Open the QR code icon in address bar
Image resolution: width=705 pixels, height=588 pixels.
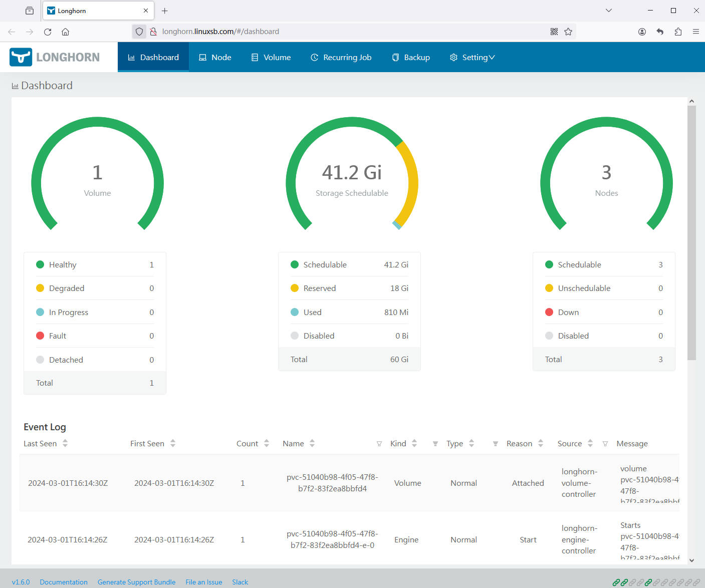554,32
